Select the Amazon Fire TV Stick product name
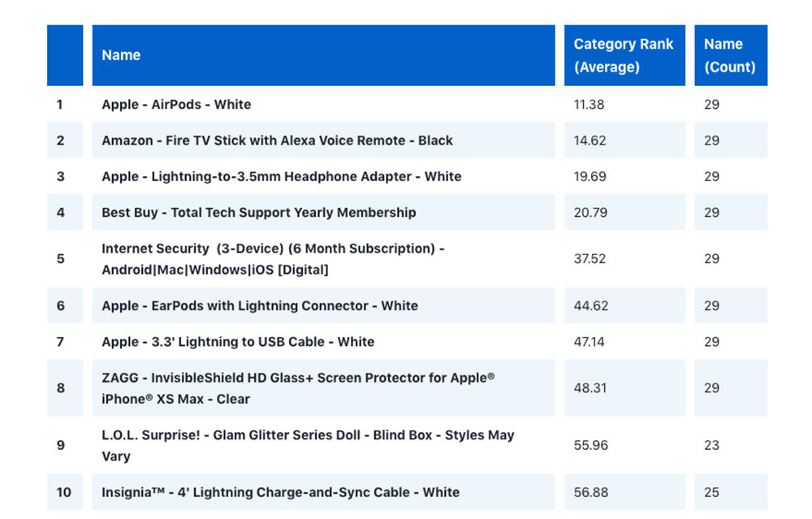Image resolution: width=812 pixels, height=519 pixels. pyautogui.click(x=277, y=141)
